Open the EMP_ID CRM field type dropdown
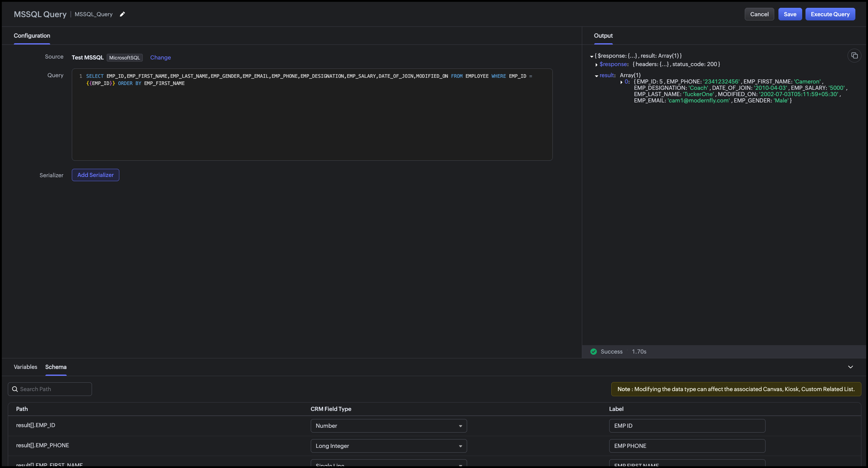 [x=389, y=426]
